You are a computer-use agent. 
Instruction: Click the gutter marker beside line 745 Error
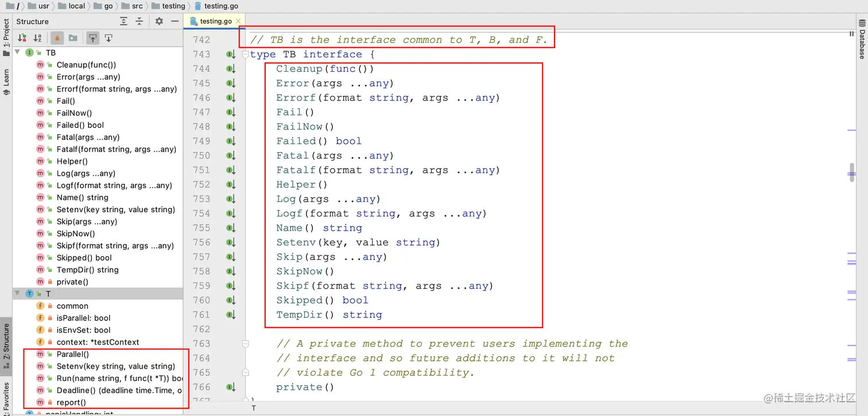point(231,83)
